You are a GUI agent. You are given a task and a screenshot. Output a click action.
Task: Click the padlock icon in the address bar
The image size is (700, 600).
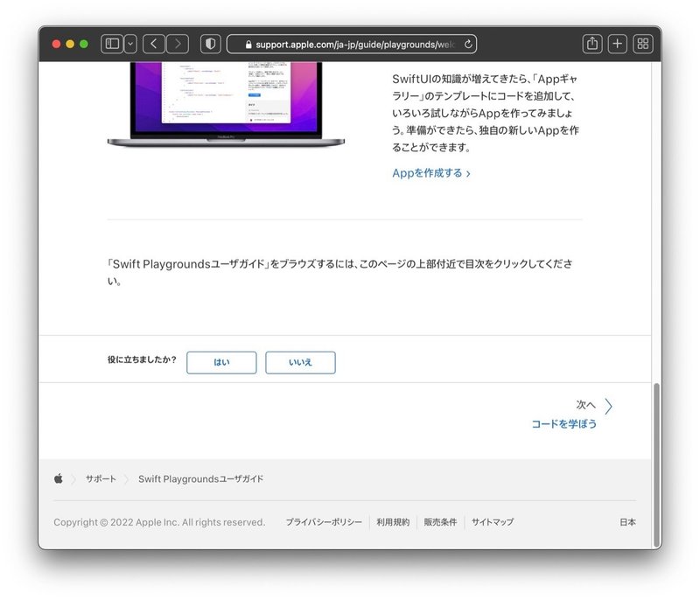248,45
